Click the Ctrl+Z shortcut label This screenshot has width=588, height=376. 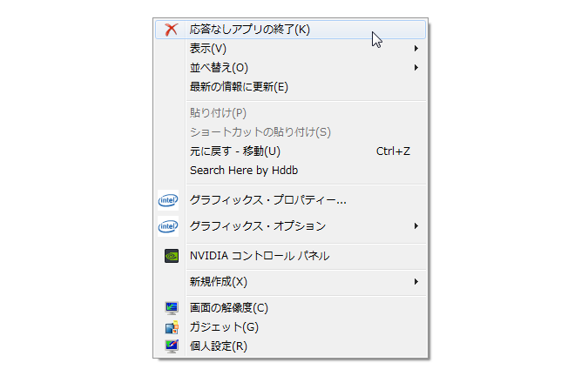(x=393, y=151)
